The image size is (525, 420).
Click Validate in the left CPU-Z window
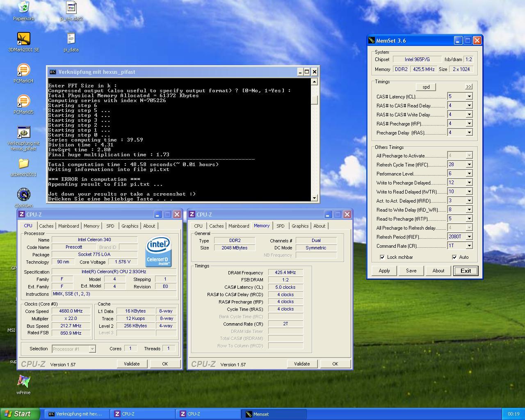(x=132, y=364)
